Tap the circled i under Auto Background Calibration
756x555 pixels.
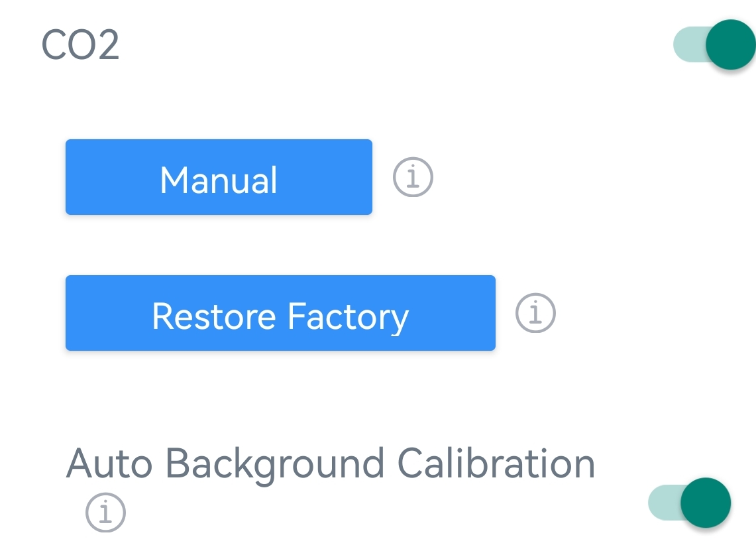coord(105,512)
